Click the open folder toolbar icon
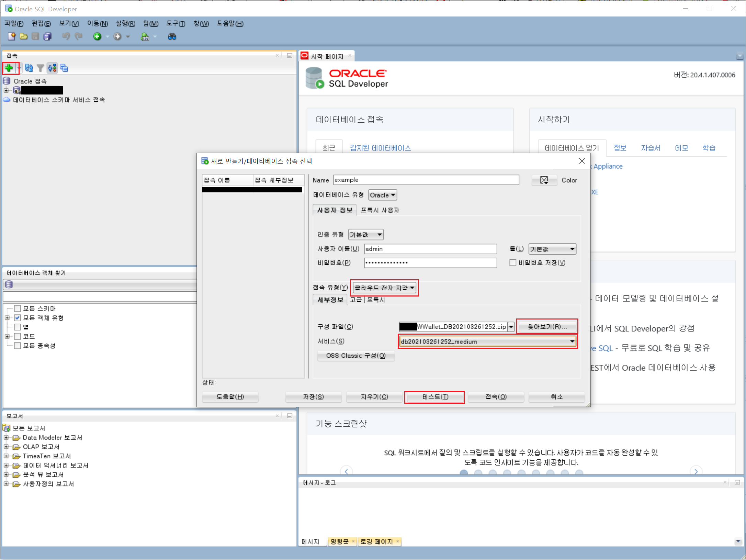The image size is (746, 560). 23,36
